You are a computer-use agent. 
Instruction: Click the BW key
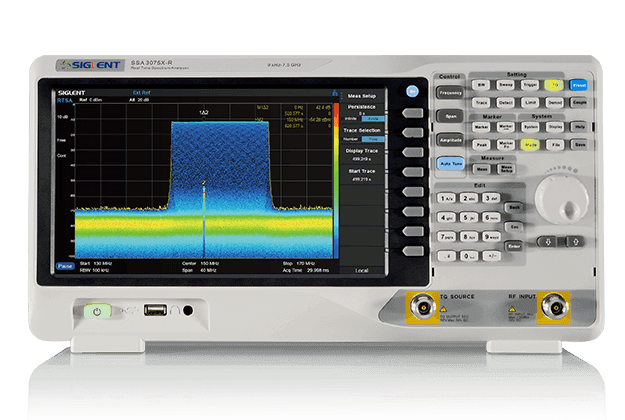click(x=481, y=85)
